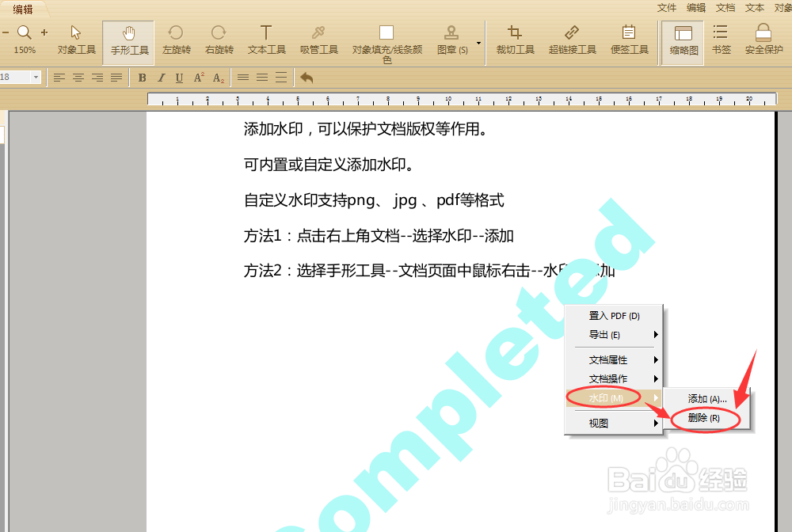
Task: Choose 置入 PDF (D) in context menu
Action: pyautogui.click(x=614, y=316)
